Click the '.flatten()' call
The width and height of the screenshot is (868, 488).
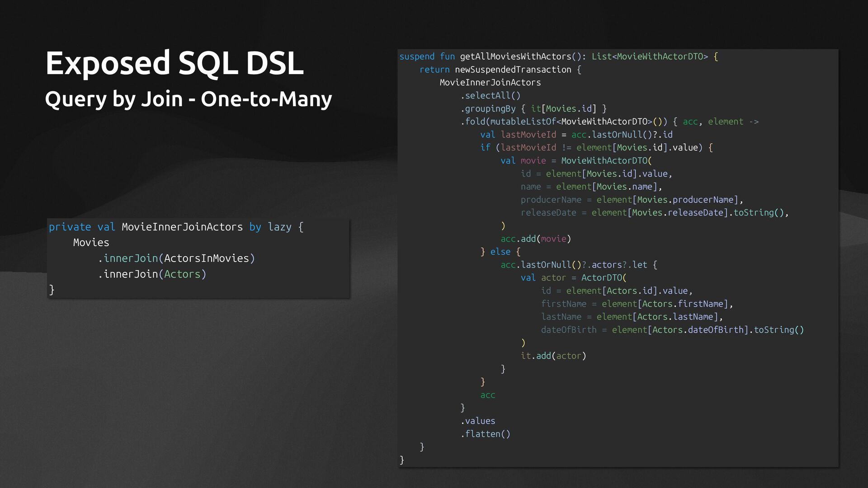pos(486,434)
